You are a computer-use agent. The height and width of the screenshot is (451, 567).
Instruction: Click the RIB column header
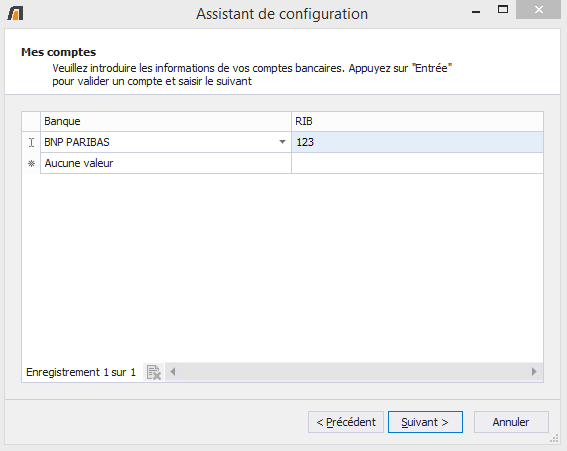[417, 121]
